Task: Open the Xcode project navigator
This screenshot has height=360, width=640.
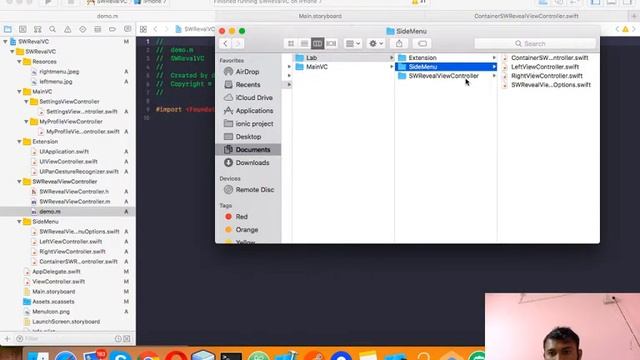Action: (x=7, y=29)
